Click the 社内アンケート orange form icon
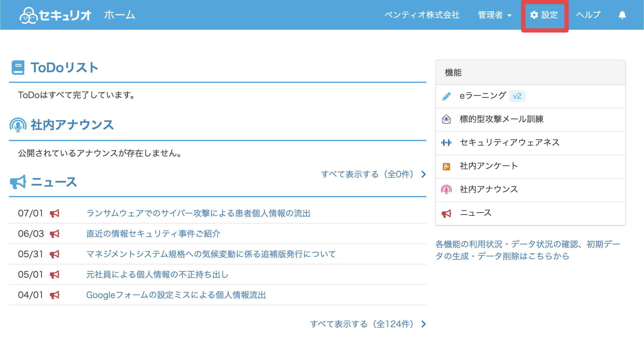Image resolution: width=644 pixels, height=350 pixels. point(446,166)
